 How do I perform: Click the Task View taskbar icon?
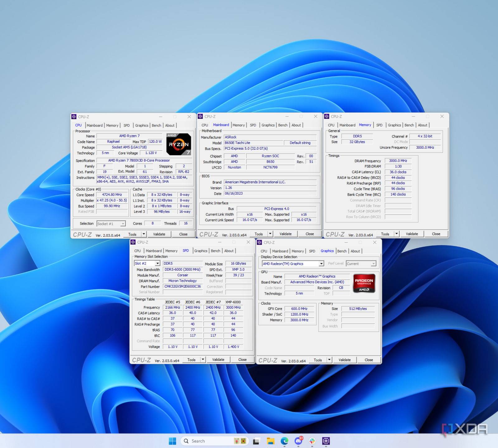click(256, 441)
